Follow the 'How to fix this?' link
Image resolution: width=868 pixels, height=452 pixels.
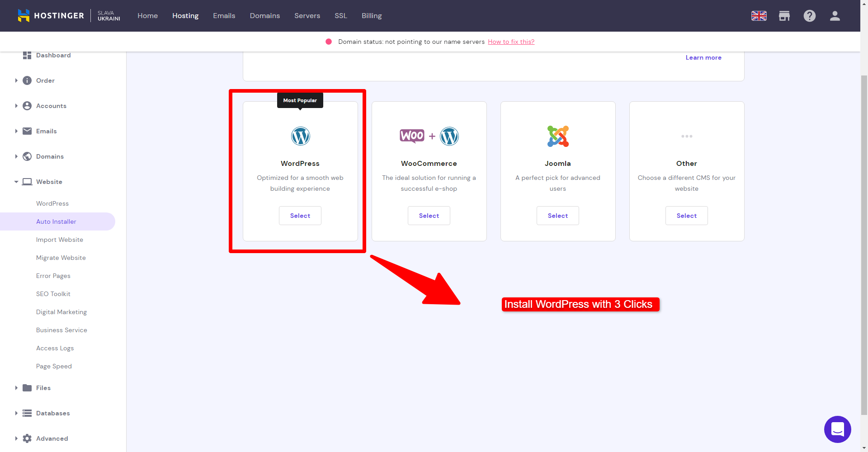(511, 42)
